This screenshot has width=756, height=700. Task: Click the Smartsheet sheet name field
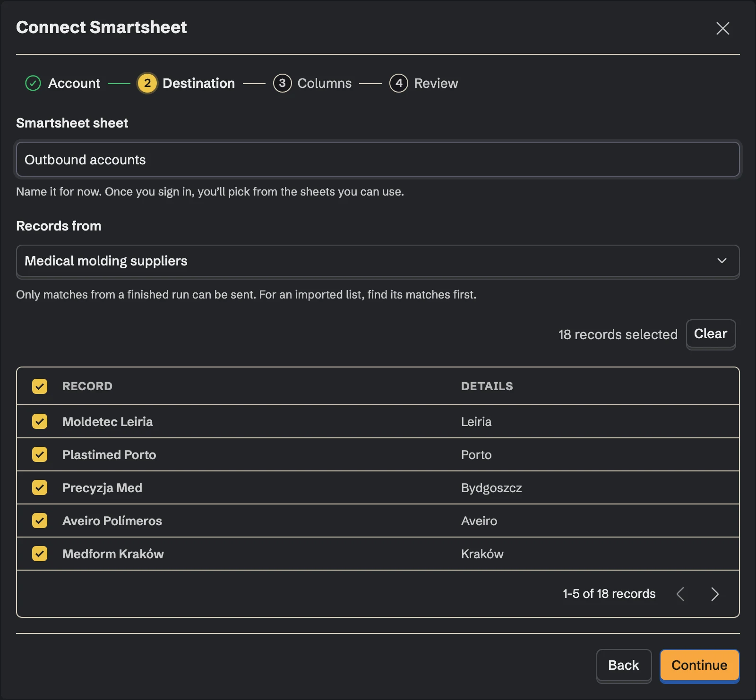point(378,160)
